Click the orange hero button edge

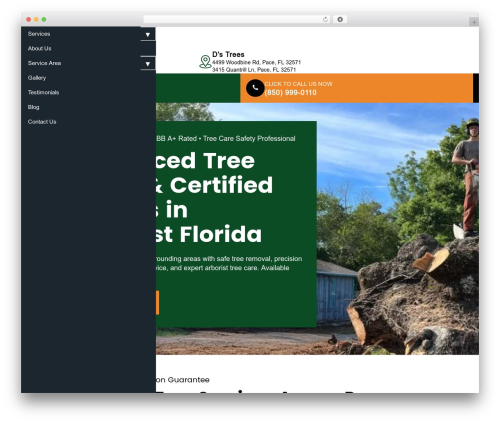click(x=157, y=303)
